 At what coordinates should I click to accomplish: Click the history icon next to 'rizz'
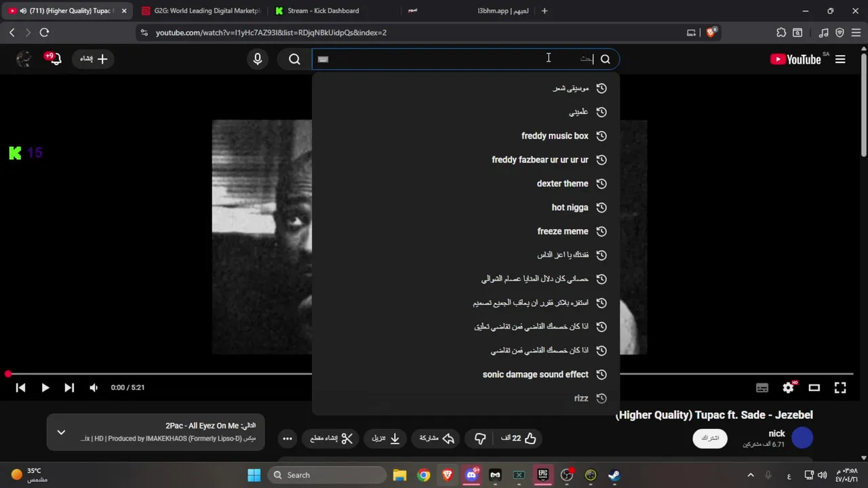(601, 398)
